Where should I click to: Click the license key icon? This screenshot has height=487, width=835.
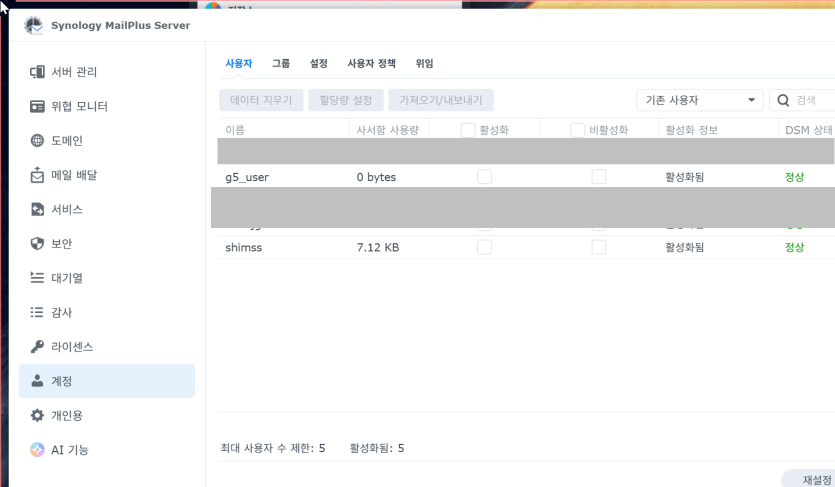coord(37,346)
